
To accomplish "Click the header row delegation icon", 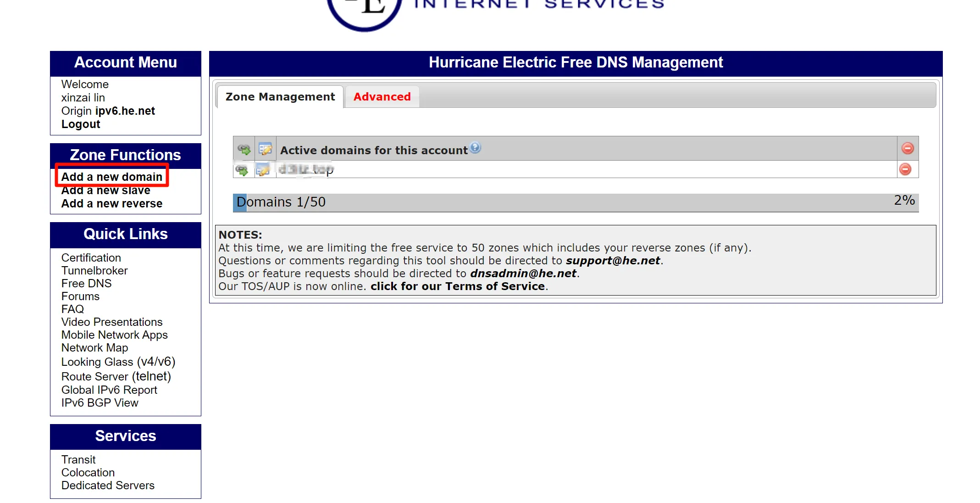I will pos(244,149).
